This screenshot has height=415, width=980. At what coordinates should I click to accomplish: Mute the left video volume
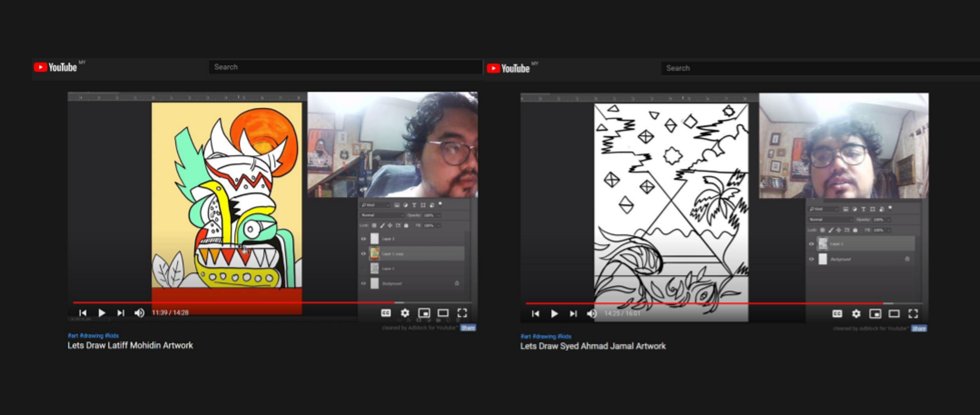pyautogui.click(x=139, y=313)
